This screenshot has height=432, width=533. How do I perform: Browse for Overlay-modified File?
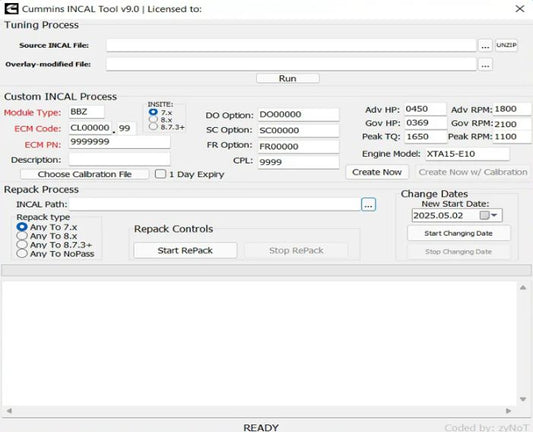[x=485, y=64]
